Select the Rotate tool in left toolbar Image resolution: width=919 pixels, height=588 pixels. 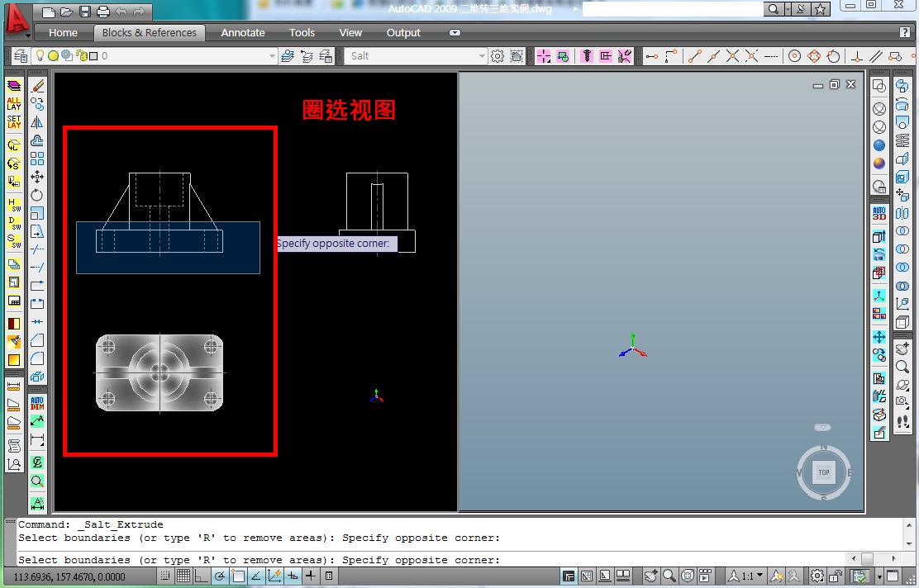coord(37,195)
